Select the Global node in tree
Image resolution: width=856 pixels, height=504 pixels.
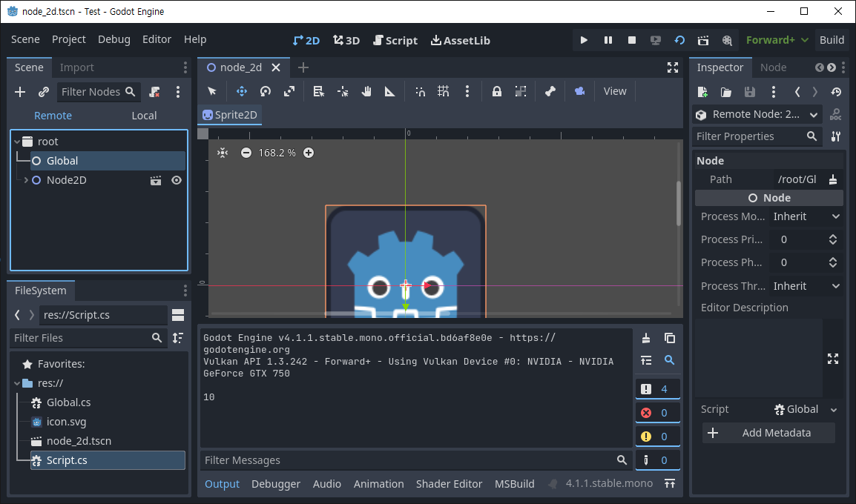point(108,161)
